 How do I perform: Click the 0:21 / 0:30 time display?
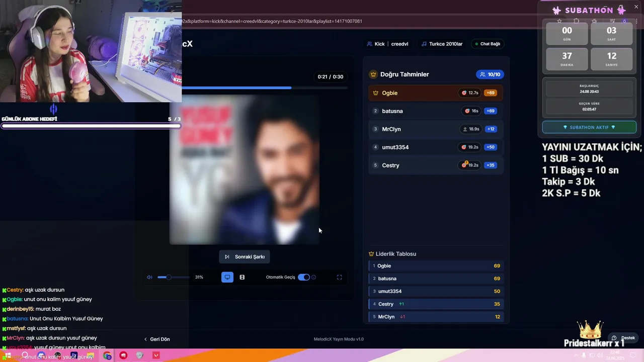330,77
